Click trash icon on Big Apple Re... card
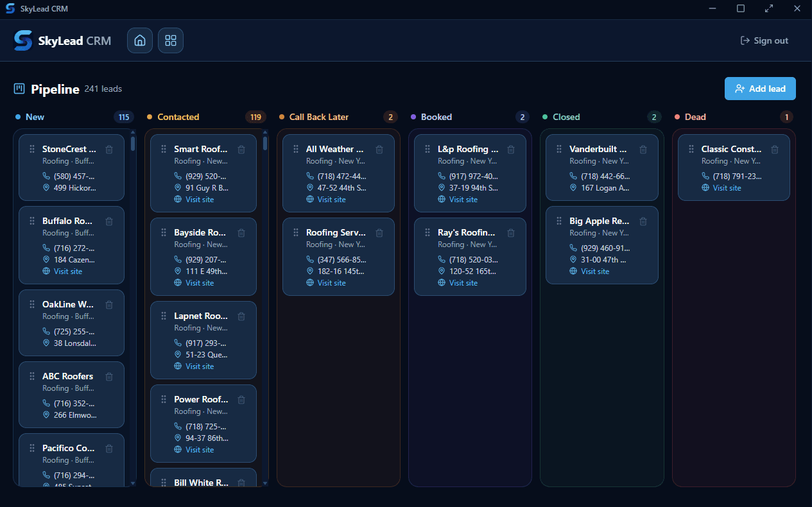Screen dimensions: 812x507 (643, 221)
